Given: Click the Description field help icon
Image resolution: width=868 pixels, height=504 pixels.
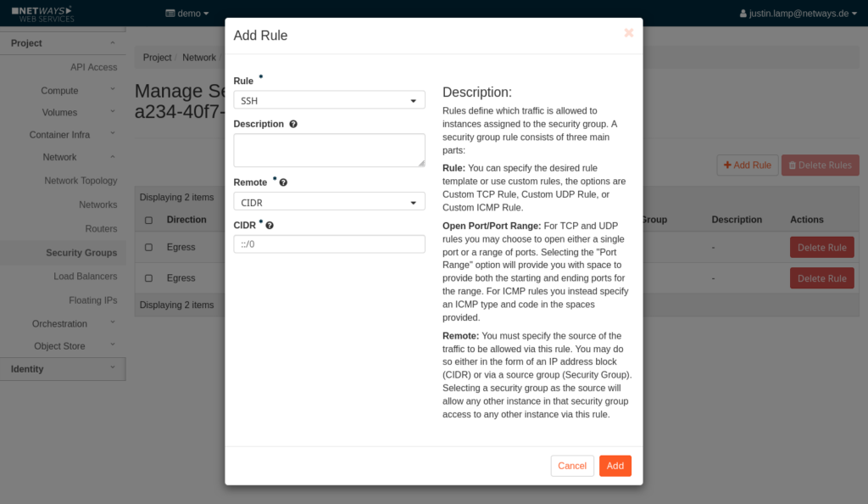Looking at the screenshot, I should (293, 124).
